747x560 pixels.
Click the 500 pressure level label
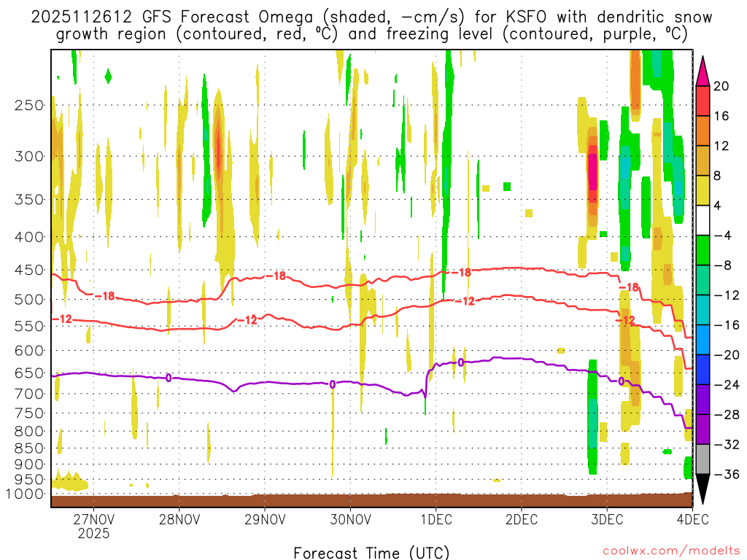29,300
